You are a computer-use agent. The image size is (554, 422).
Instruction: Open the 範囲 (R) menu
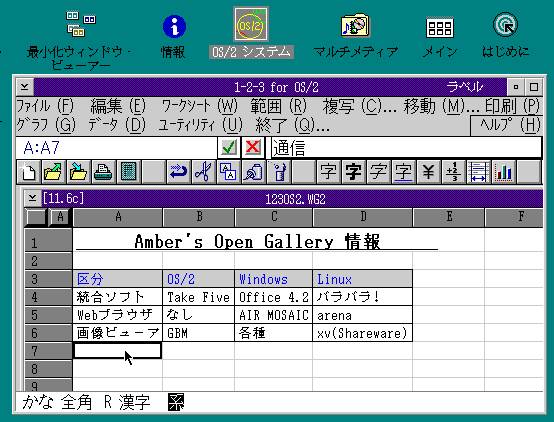point(278,106)
